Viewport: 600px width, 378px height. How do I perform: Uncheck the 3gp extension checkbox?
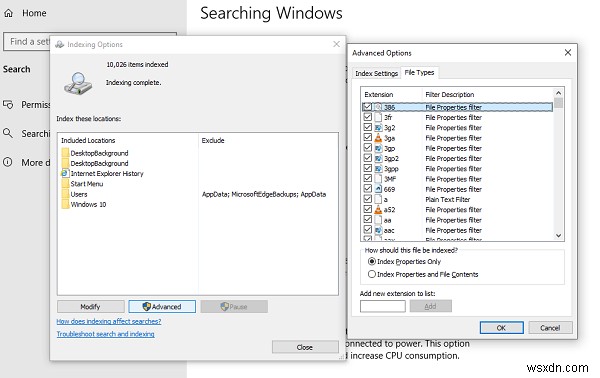(x=367, y=148)
